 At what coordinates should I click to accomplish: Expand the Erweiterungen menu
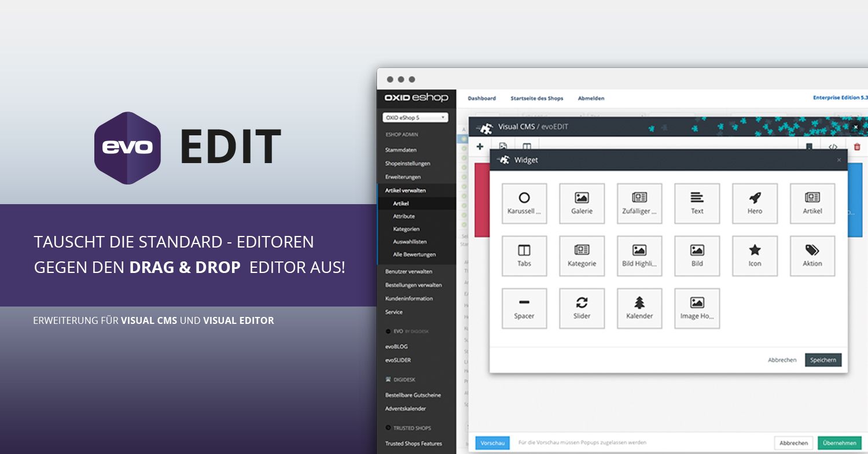tap(403, 176)
